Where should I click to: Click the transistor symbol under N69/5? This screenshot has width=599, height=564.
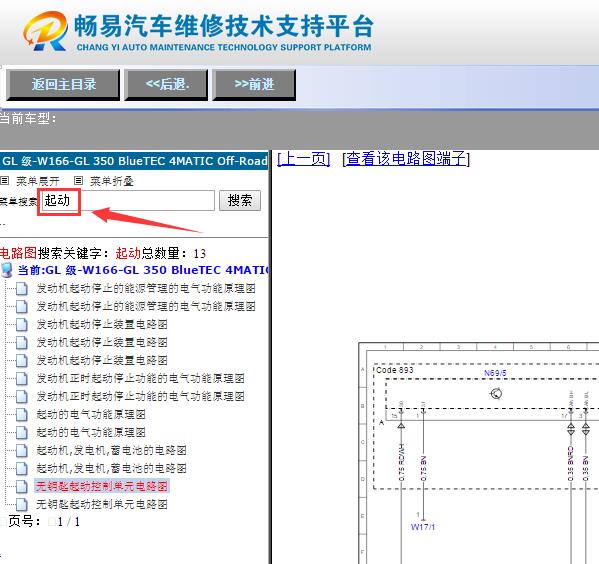point(496,393)
